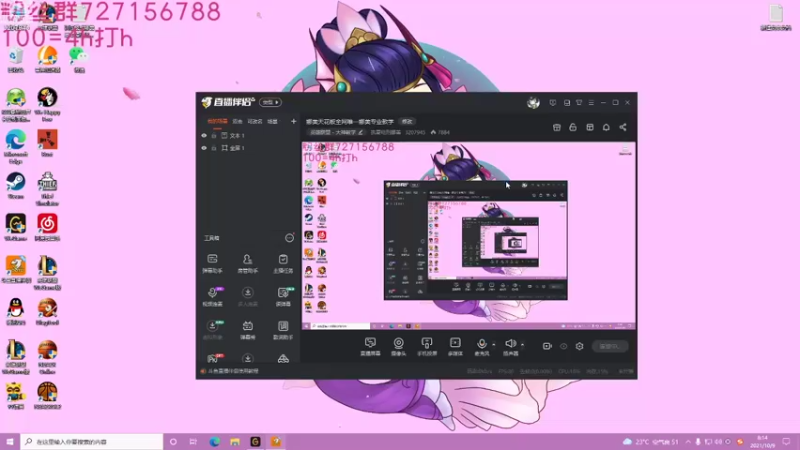The height and width of the screenshot is (450, 800).
Task: Toggle the lock on the 文本1 layer
Action: [x=214, y=136]
